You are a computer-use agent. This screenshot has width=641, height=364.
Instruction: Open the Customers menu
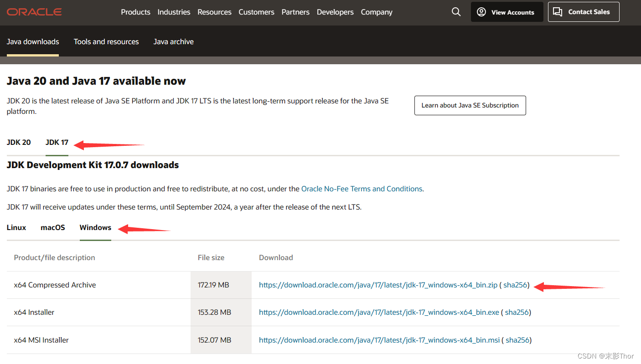256,12
